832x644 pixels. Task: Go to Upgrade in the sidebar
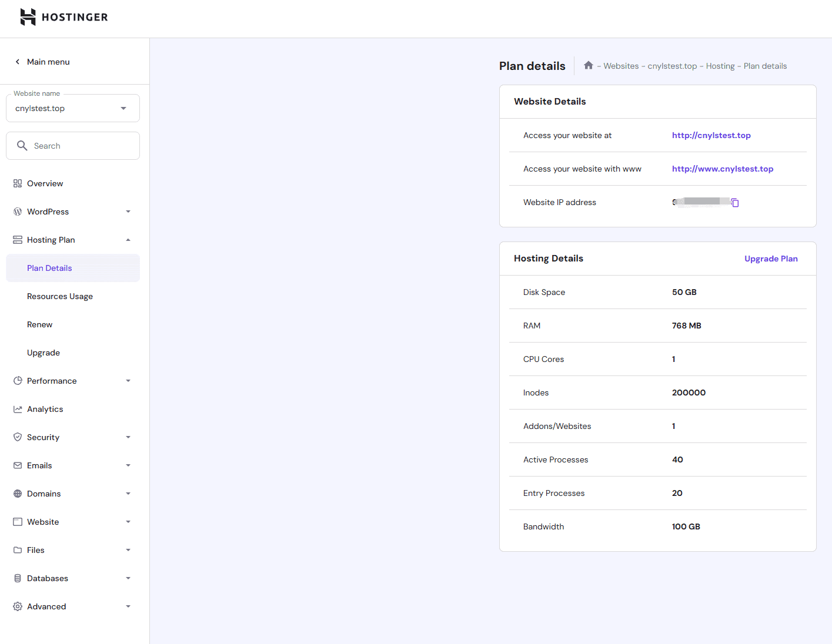pos(44,353)
